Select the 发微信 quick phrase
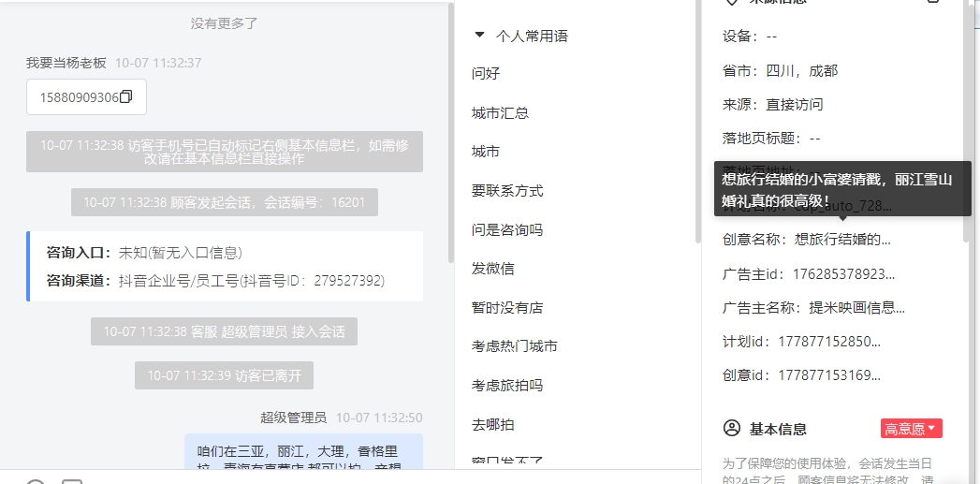 point(492,269)
